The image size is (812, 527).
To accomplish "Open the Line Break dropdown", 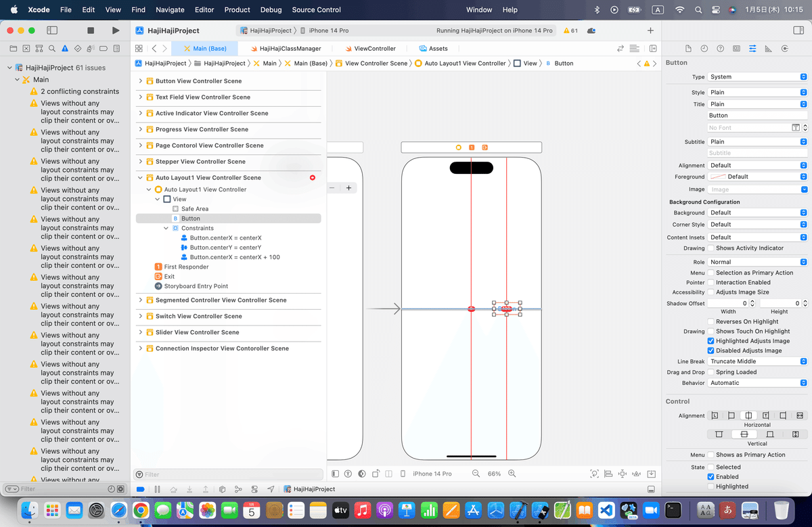I will tap(757, 361).
